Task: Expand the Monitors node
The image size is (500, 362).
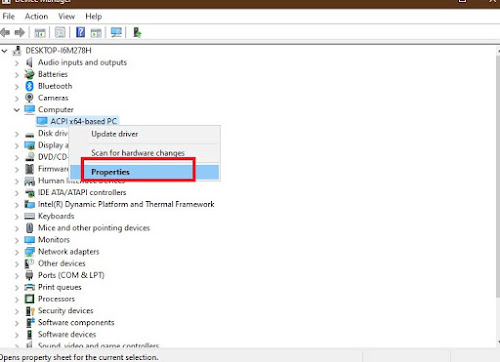Action: coord(17,240)
